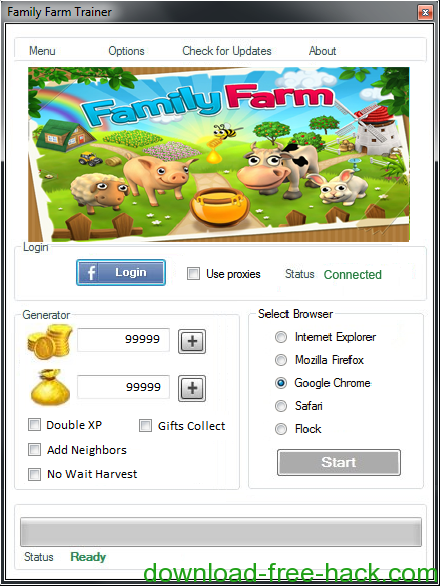
Task: Add coins with the plus button
Action: (192, 341)
